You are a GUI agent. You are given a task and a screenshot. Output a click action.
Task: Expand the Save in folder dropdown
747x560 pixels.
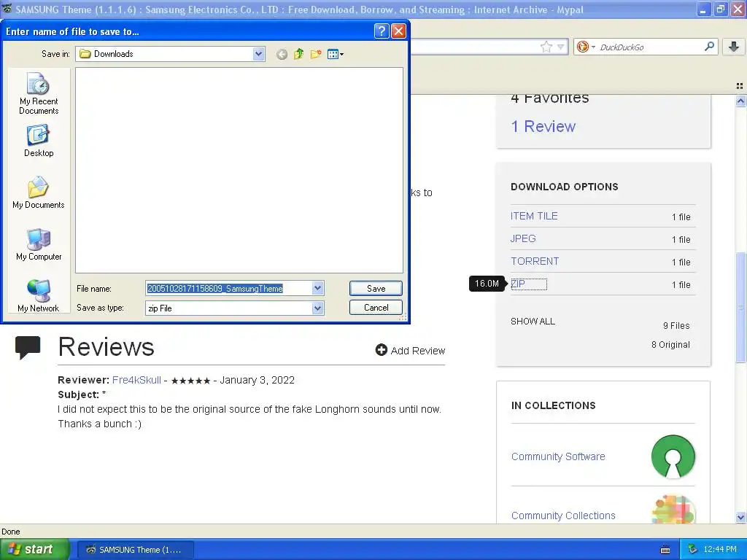258,54
